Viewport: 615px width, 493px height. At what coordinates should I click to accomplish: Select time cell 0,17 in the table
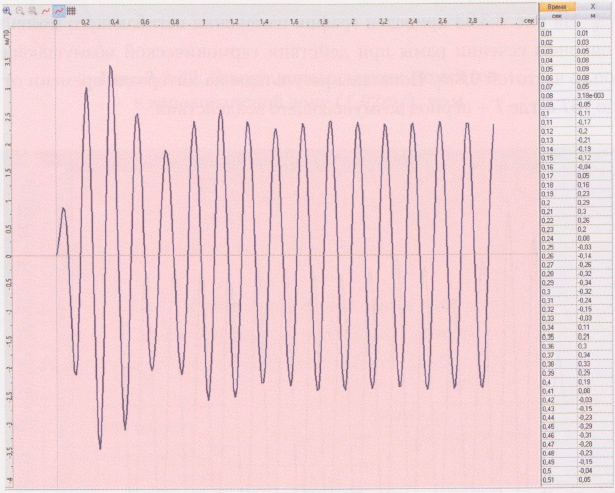pyautogui.click(x=558, y=176)
